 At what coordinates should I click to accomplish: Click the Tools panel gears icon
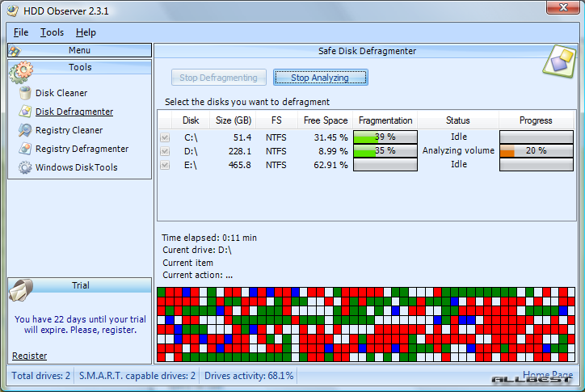click(21, 72)
